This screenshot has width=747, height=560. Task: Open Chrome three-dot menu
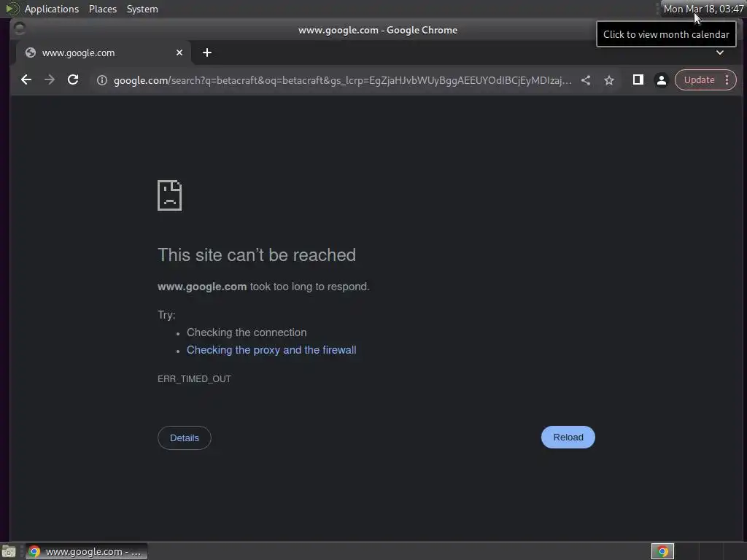pyautogui.click(x=727, y=80)
